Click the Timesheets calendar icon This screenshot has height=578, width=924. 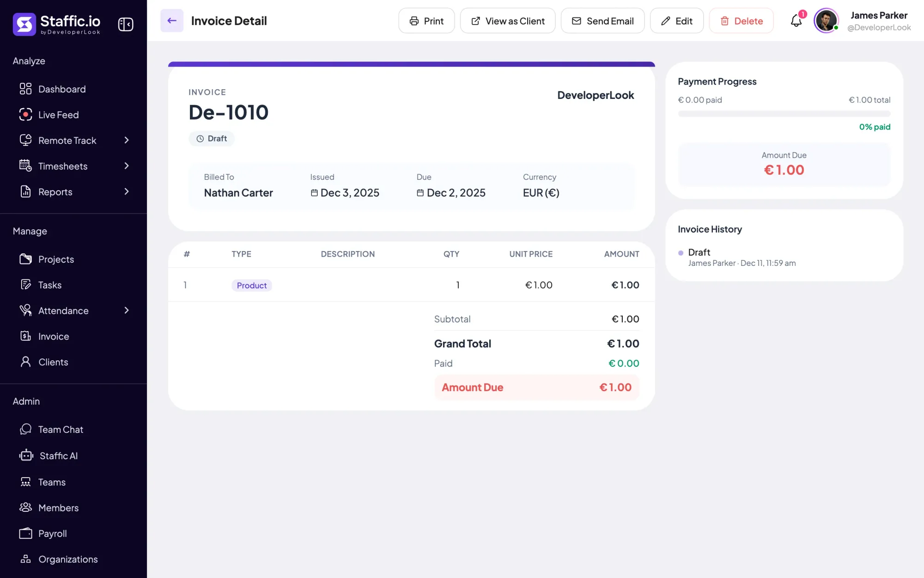(26, 166)
